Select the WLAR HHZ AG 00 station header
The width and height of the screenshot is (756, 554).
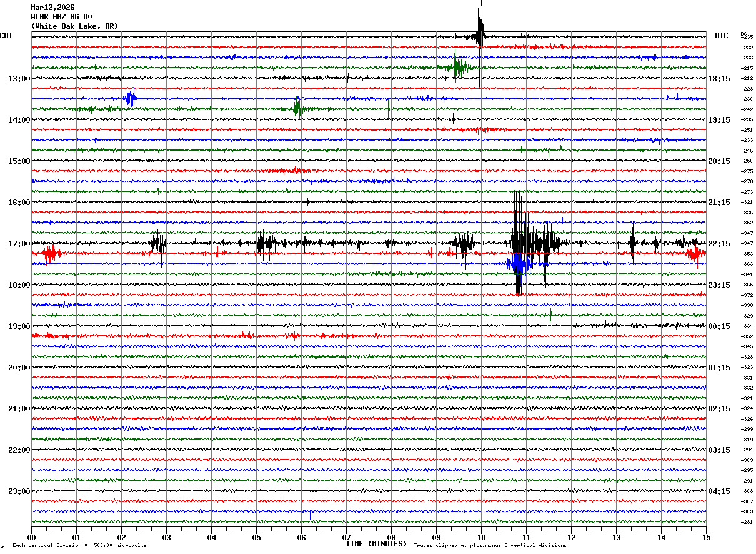click(x=61, y=17)
